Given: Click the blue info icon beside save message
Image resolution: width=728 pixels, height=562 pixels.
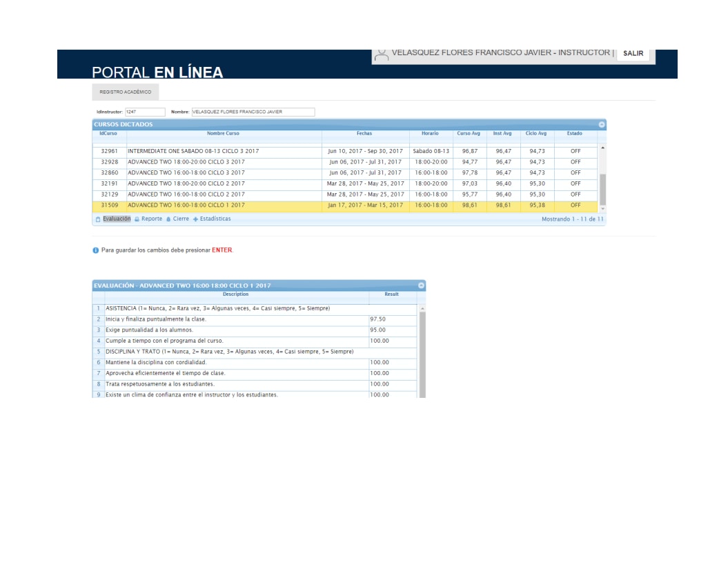Looking at the screenshot, I should (96, 250).
